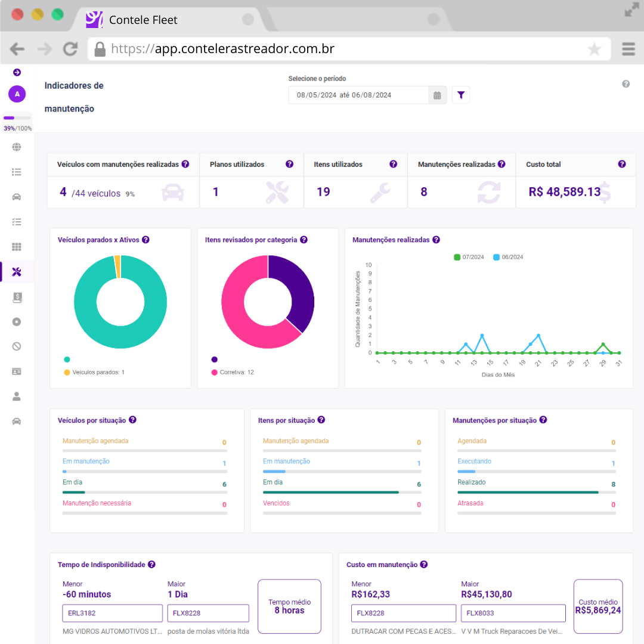Click the 39% onboarding progress bar
The width and height of the screenshot is (644, 644).
(x=17, y=118)
